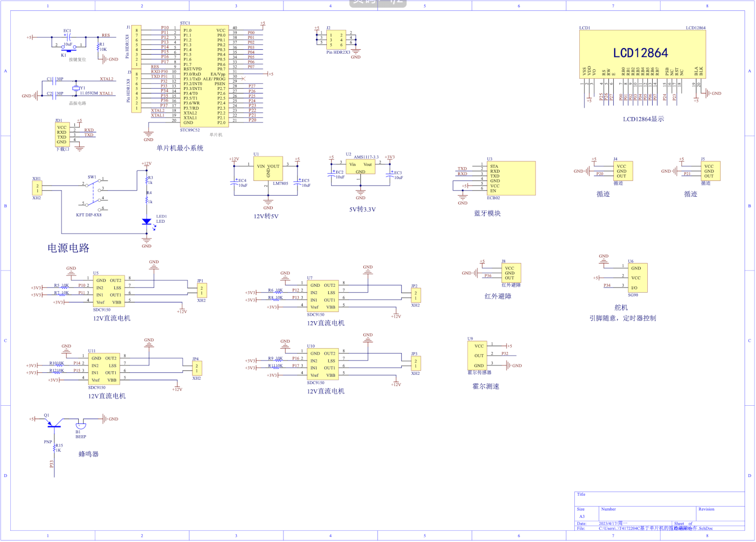
Task: Click motor connector JP1 XH2
Action: pos(202,291)
